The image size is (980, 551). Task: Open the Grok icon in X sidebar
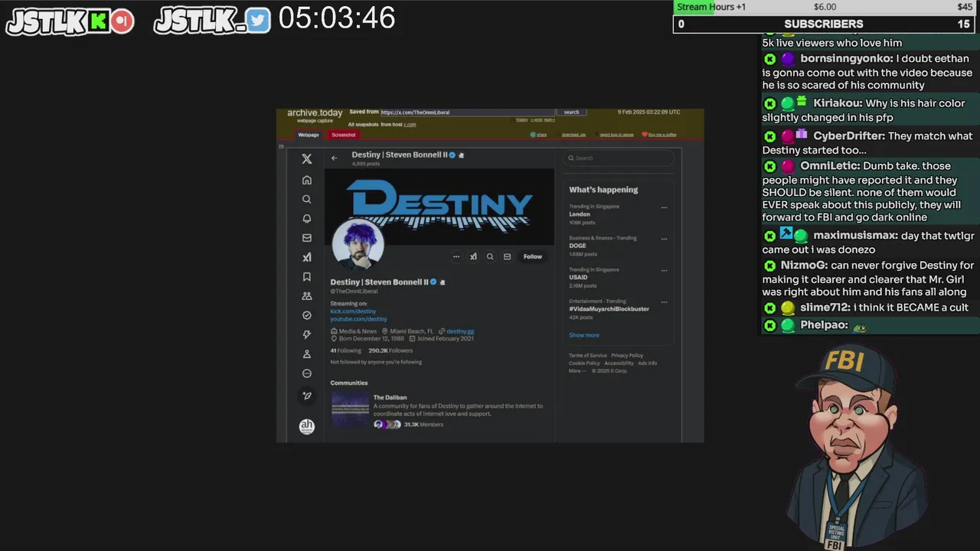coord(306,257)
